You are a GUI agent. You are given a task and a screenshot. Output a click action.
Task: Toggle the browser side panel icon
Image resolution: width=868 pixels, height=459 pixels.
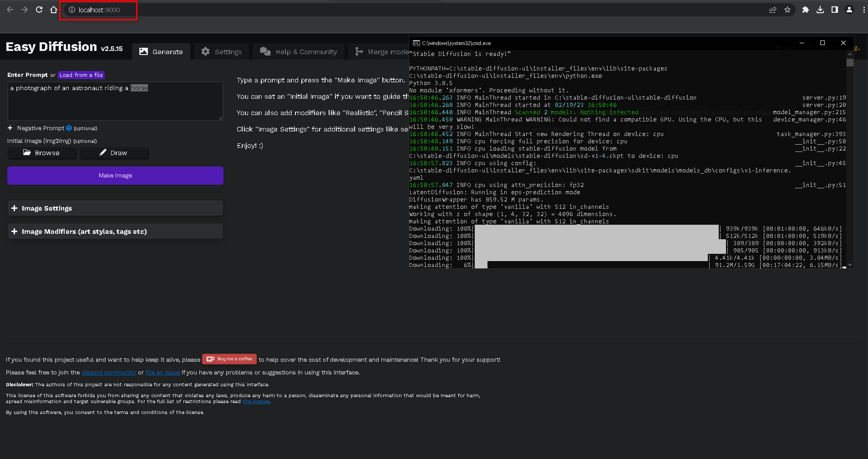835,10
